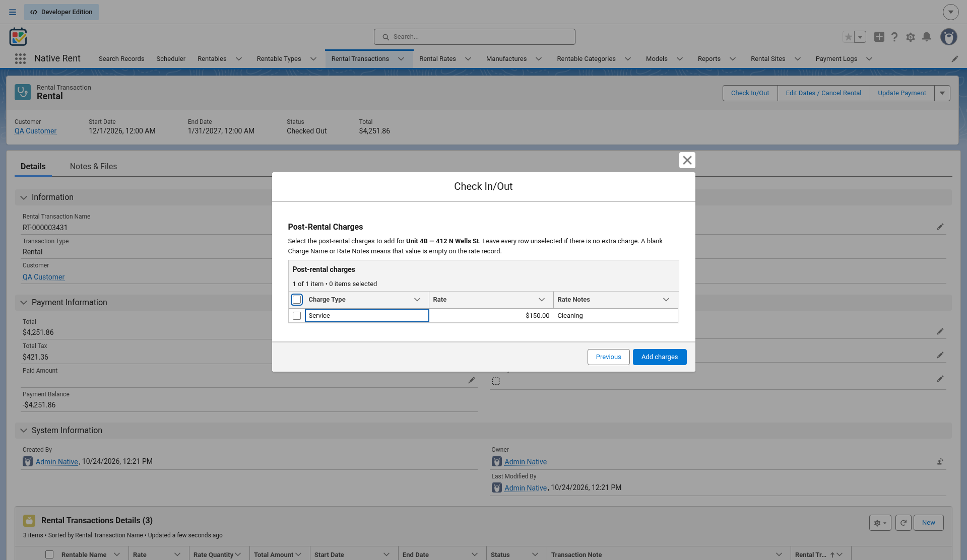Image resolution: width=967 pixels, height=560 pixels.
Task: Open the Rate Notes column dropdown
Action: (x=666, y=300)
